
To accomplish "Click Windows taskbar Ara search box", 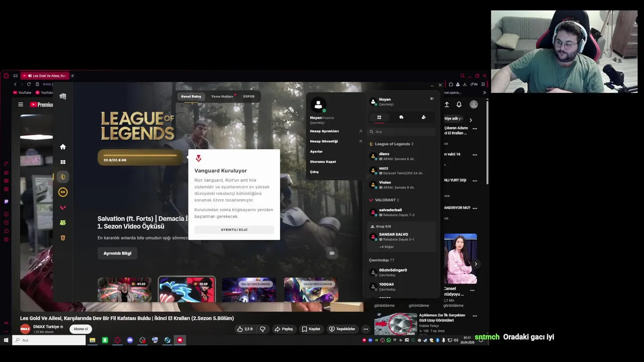I will (49, 340).
